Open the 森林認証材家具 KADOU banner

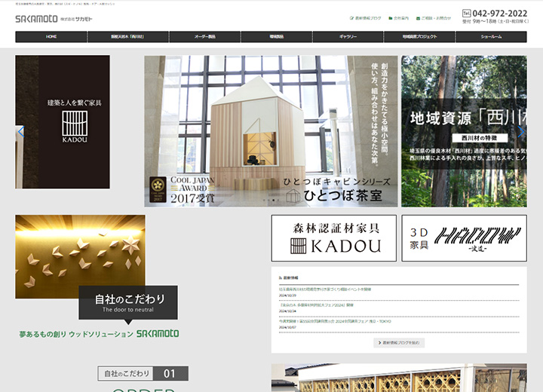pos(334,238)
